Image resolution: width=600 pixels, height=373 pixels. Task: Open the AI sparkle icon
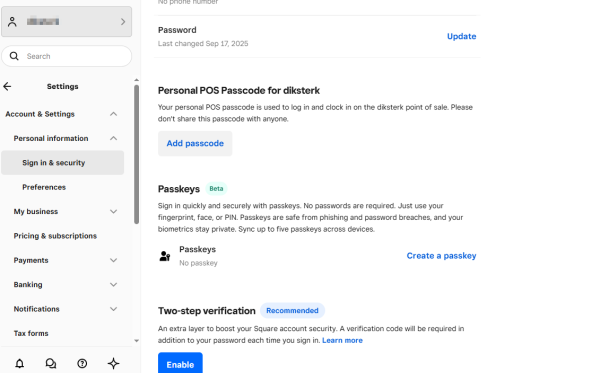pos(113,363)
